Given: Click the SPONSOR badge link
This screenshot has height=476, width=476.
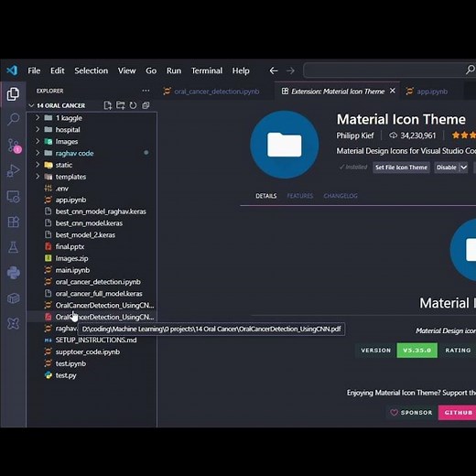Looking at the screenshot, I should [412, 413].
